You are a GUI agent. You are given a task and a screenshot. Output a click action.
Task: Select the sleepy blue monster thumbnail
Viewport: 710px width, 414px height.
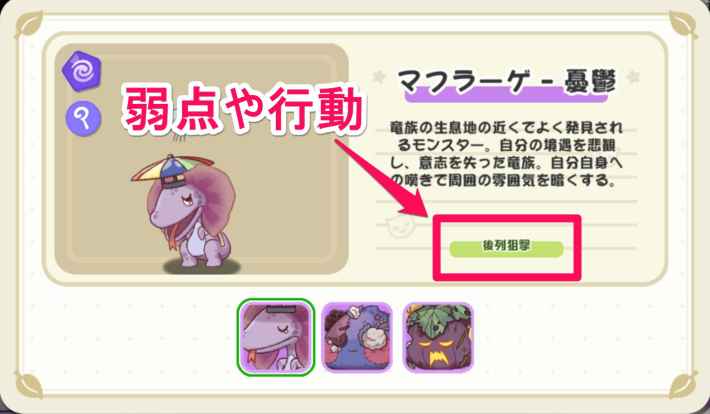click(357, 337)
